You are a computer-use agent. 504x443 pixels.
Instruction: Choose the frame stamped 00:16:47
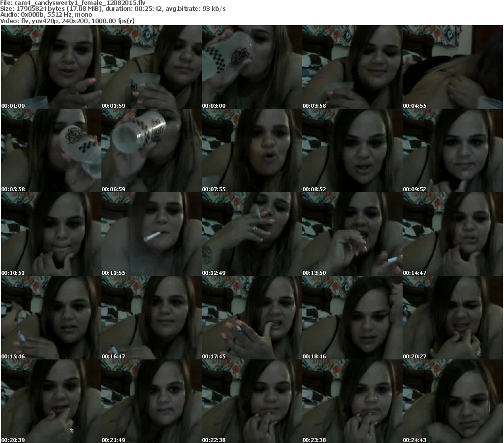152,318
